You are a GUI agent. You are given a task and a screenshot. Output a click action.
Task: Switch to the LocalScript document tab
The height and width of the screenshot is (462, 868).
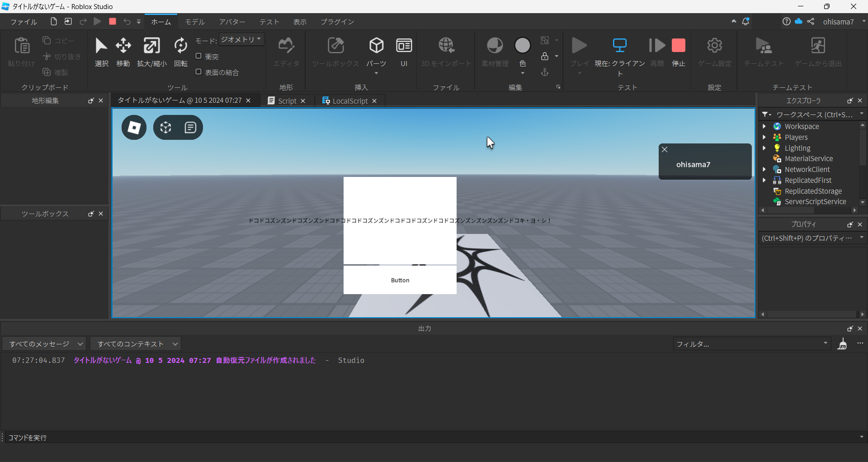tap(350, 101)
